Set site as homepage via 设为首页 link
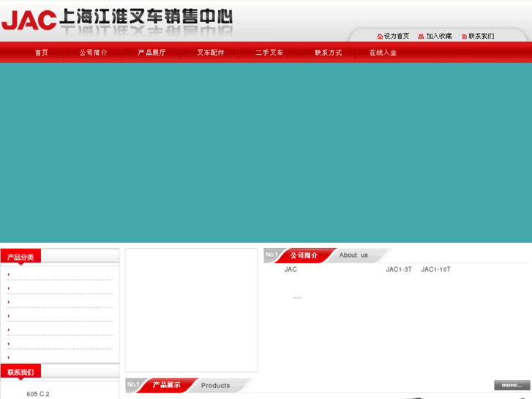Image resolution: width=532 pixels, height=399 pixels. pos(397,36)
